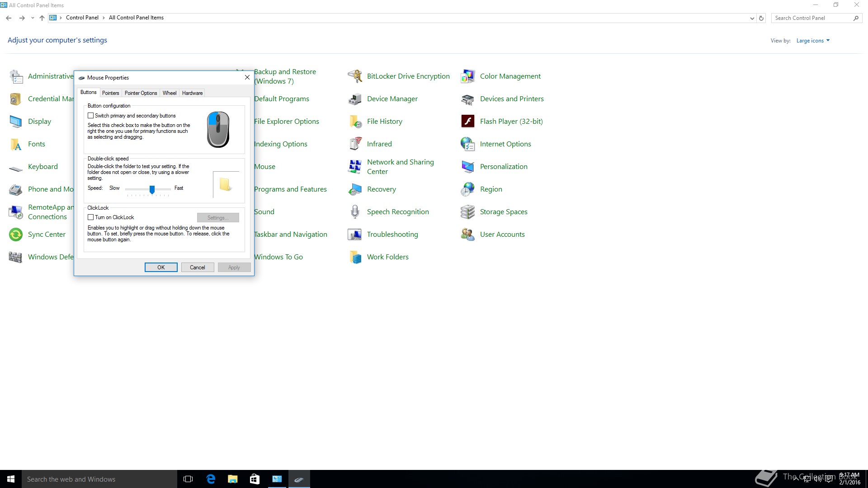Open the Flash Player icon
This screenshot has height=488, width=868.
tap(468, 122)
